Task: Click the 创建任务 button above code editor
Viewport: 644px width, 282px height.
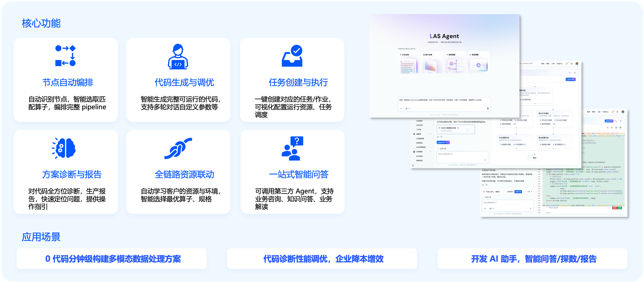Action: click(x=609, y=121)
